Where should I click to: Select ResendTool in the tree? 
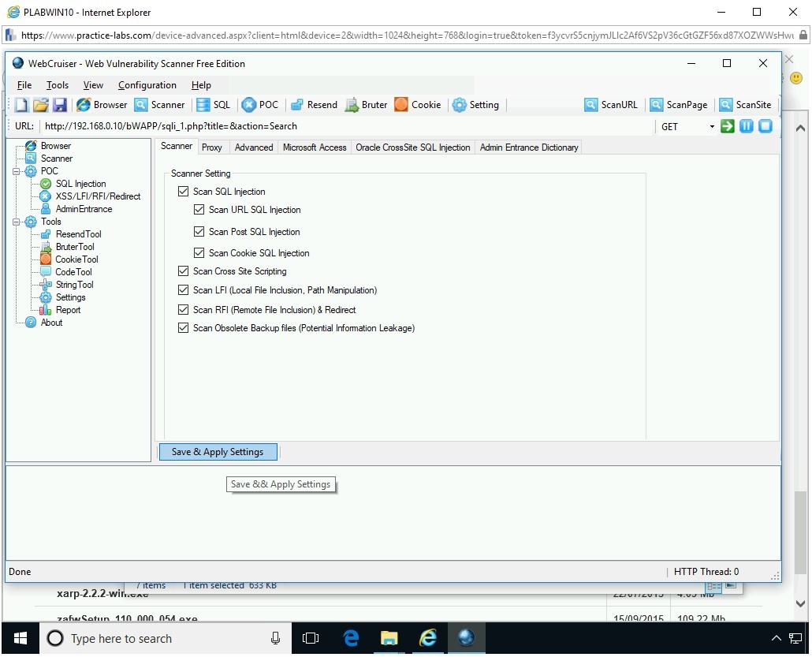tap(79, 235)
